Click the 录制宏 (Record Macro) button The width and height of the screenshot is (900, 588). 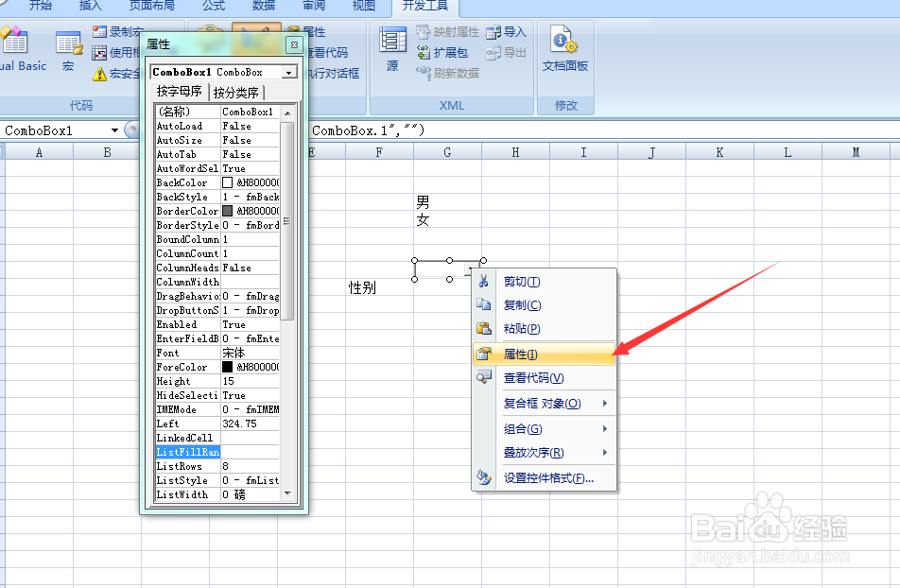117,31
